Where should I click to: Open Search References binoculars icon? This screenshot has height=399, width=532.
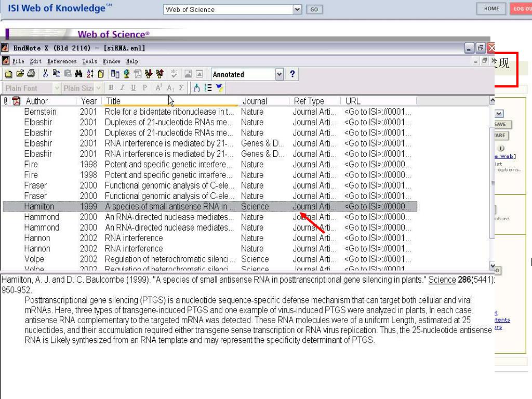pos(78,74)
